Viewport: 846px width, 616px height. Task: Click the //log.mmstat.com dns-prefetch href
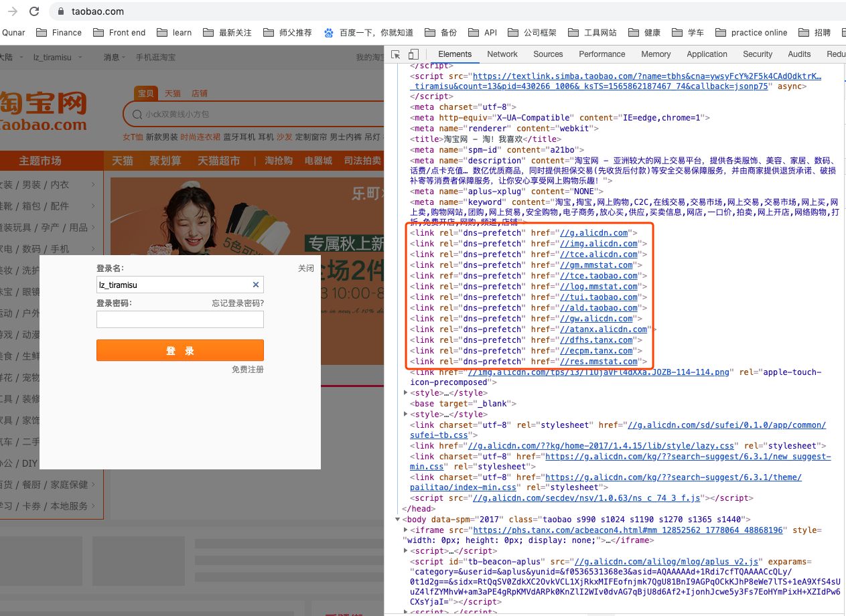[599, 287]
